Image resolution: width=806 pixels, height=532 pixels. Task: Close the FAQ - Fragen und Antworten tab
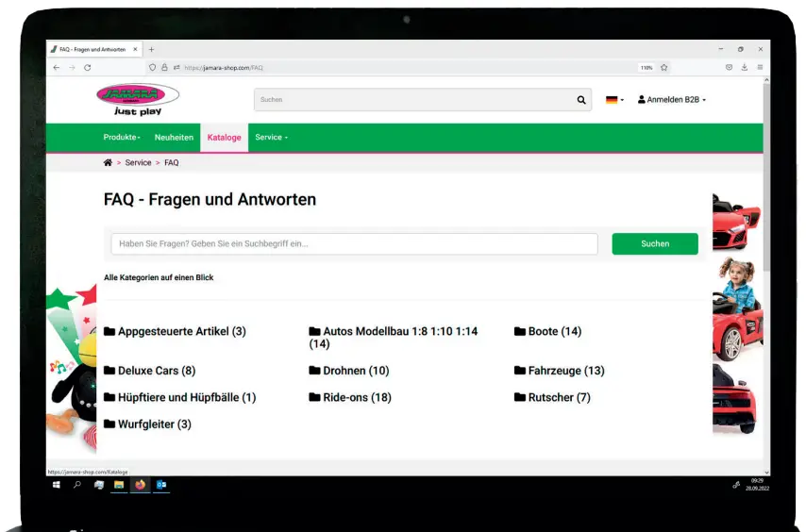(x=135, y=49)
